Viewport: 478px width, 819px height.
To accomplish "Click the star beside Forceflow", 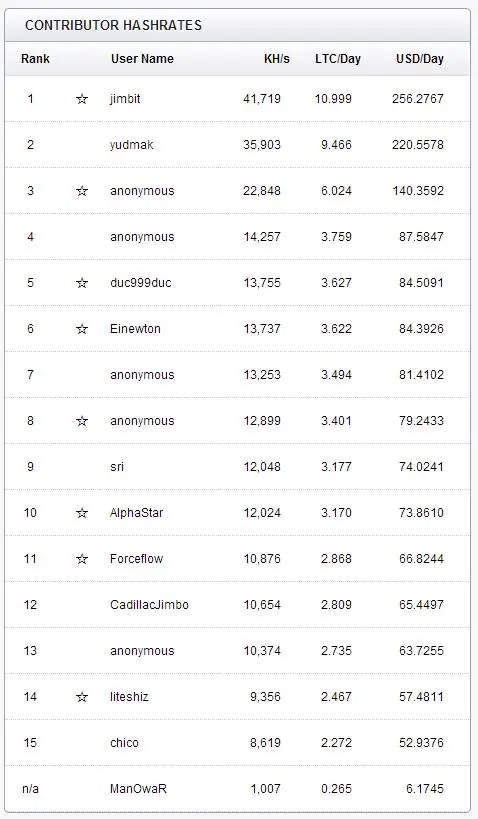I will coord(82,558).
